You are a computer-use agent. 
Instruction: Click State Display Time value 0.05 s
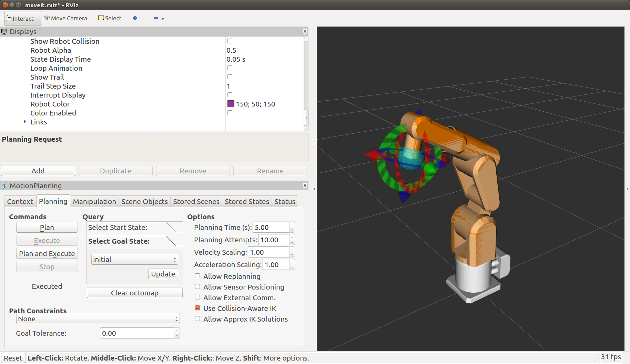[x=236, y=59]
